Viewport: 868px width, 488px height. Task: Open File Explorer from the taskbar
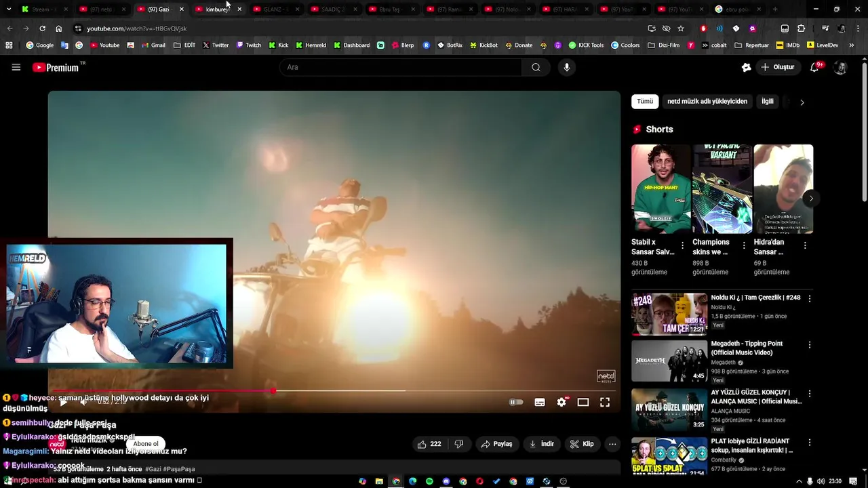[379, 481]
